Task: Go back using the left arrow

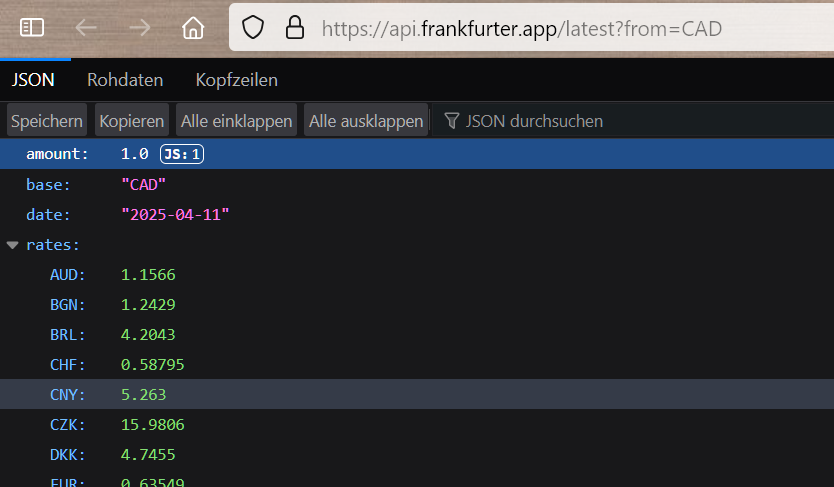Action: 86,28
